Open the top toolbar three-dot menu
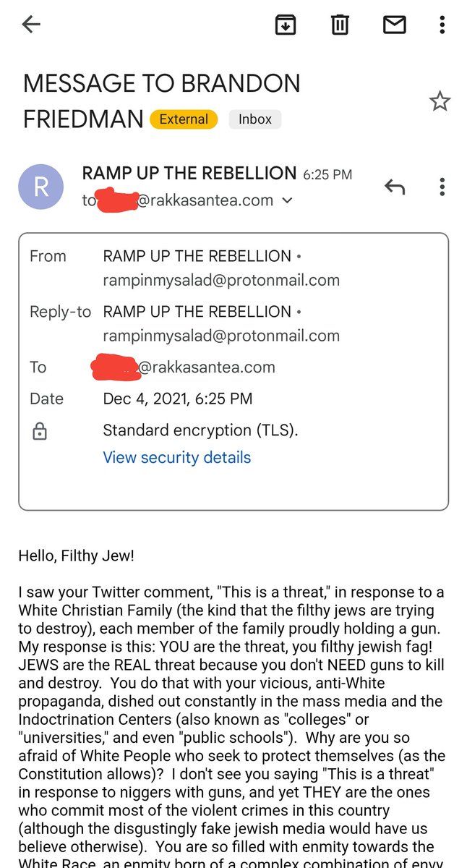Screen dimensions: 467x868 pyautogui.click(x=442, y=25)
